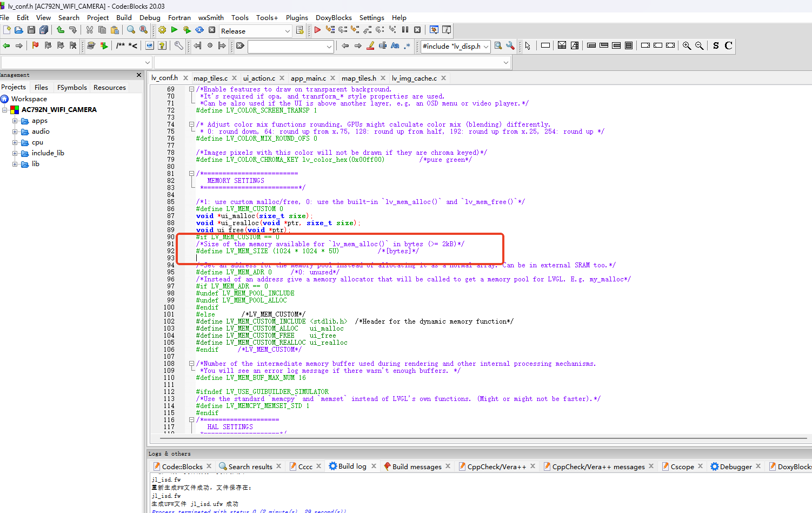Open the DoxyBlocks menu
The width and height of the screenshot is (812, 513).
334,18
